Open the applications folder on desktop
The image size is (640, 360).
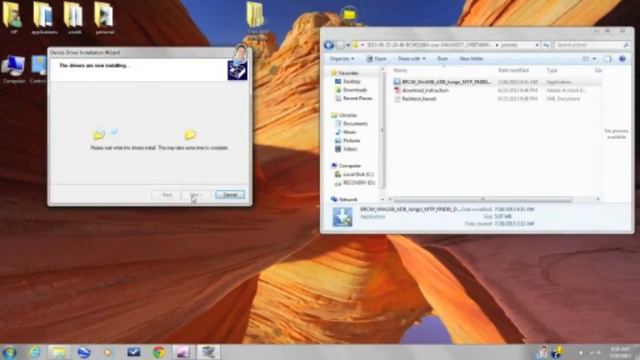[x=44, y=18]
